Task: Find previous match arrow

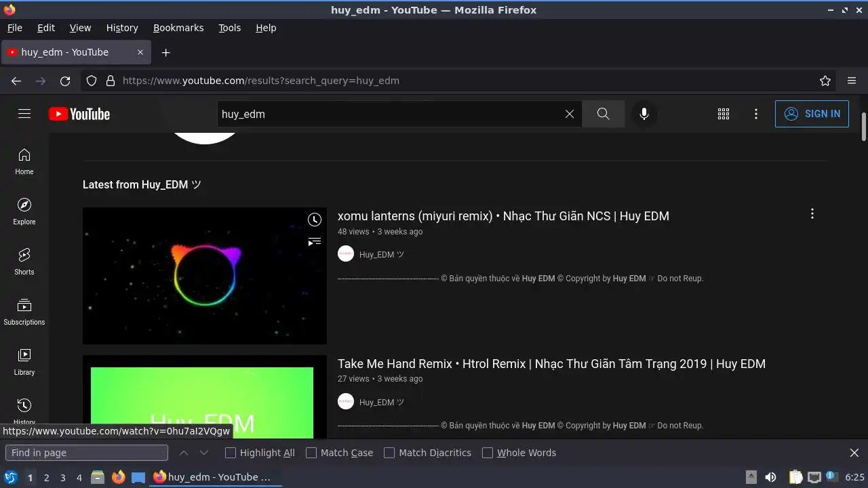Action: tap(184, 453)
